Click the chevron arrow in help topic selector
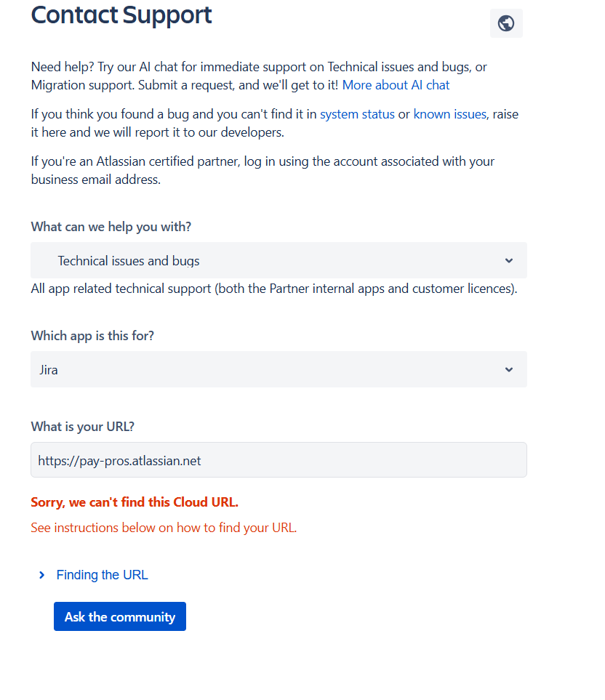Screen dimensions: 605x700 click(508, 260)
